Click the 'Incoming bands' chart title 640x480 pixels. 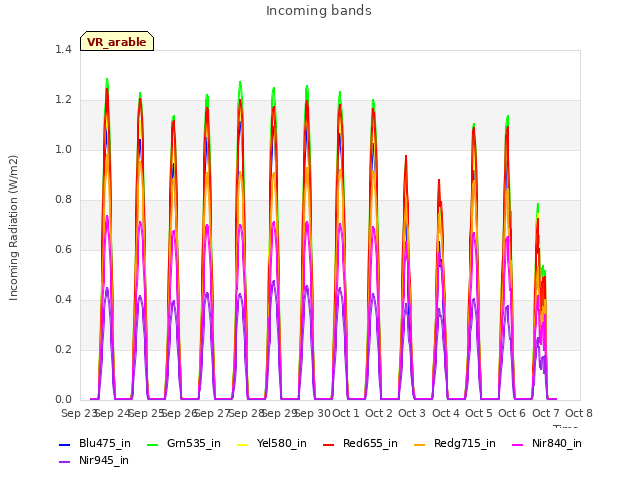pos(319,11)
